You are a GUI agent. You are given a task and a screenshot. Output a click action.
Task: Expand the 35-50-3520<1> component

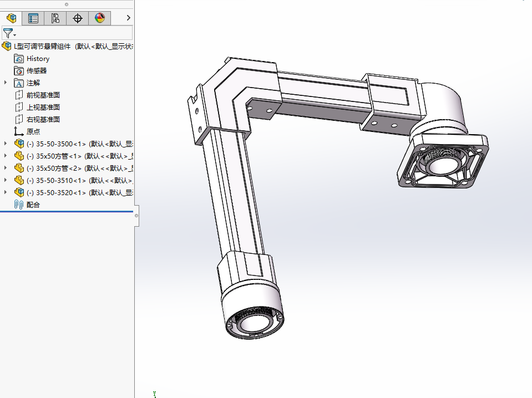pos(6,192)
